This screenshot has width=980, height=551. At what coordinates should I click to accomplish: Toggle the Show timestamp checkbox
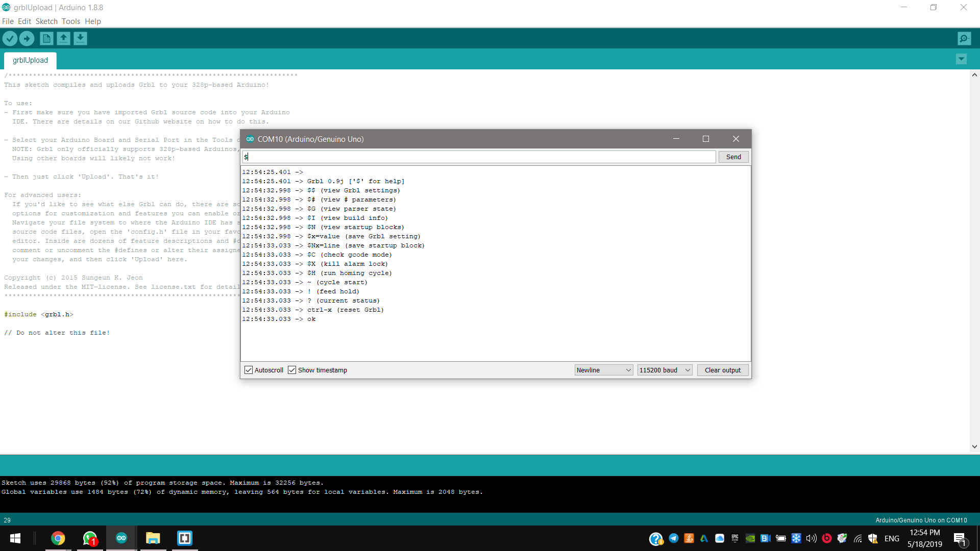[292, 370]
